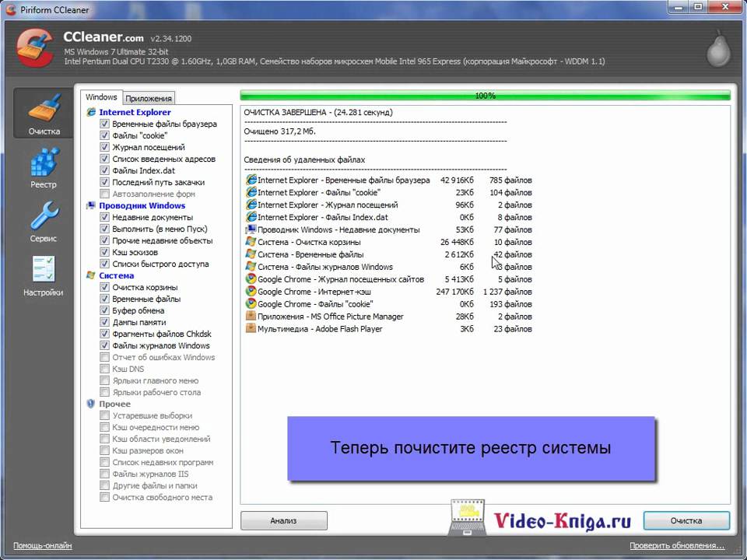Click the box icon for Adobe Flash Player
Viewport: 747px width, 560px height.
[251, 328]
